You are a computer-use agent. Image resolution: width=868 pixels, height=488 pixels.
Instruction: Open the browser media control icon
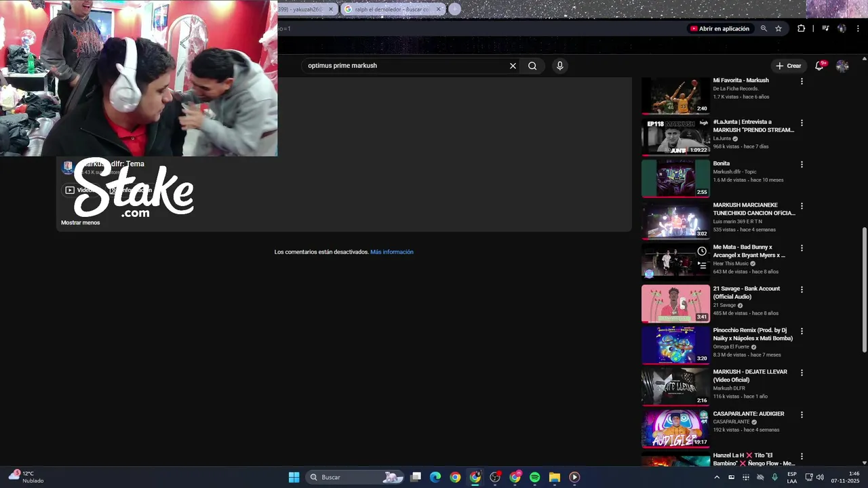(825, 28)
